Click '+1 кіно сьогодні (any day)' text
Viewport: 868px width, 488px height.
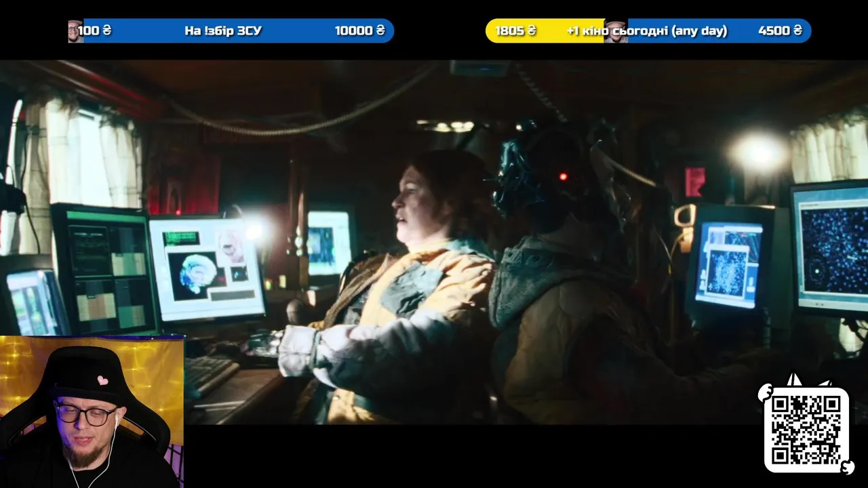[x=646, y=30]
